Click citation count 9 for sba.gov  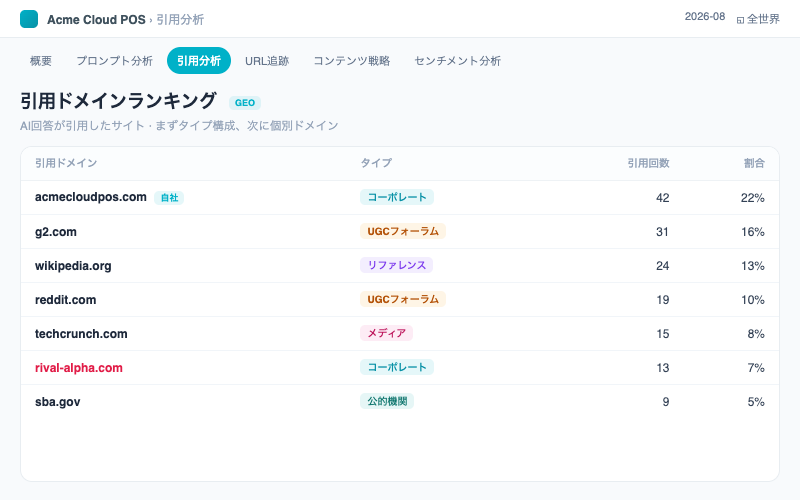(666, 402)
